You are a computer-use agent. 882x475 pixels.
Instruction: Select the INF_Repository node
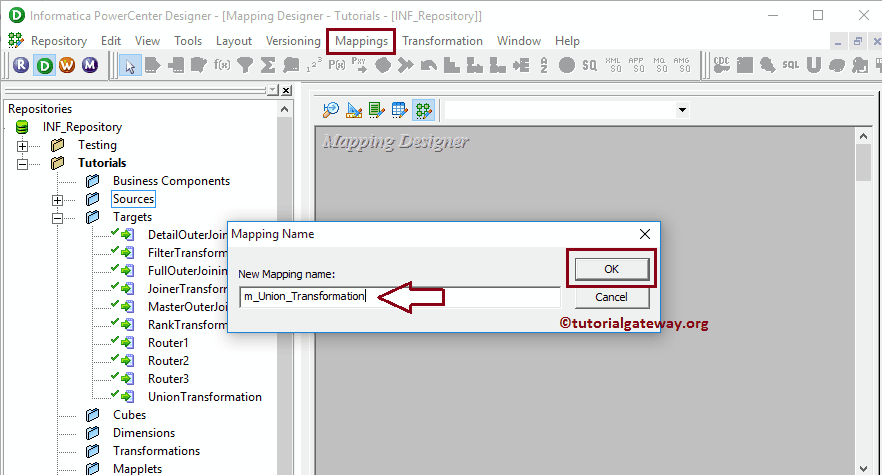tap(82, 127)
